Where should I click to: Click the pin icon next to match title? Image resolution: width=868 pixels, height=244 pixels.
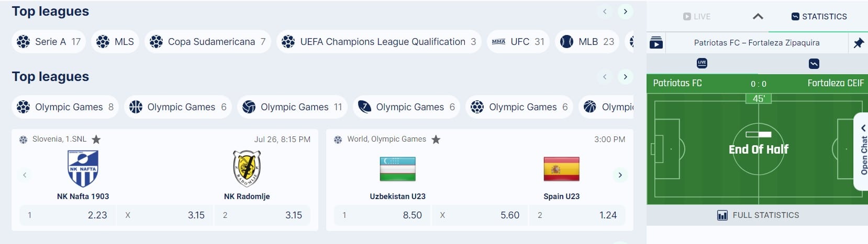pyautogui.click(x=858, y=43)
